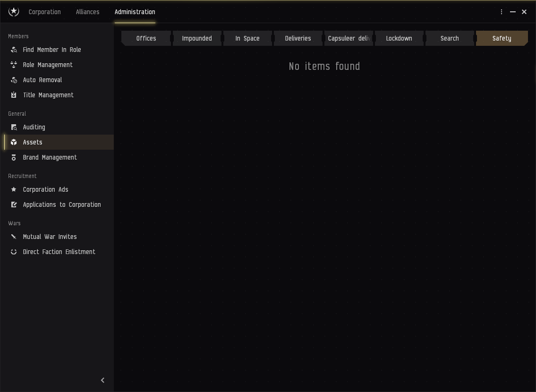The height and width of the screenshot is (392, 536).
Task: Open Applications to Corporation
Action: point(62,205)
